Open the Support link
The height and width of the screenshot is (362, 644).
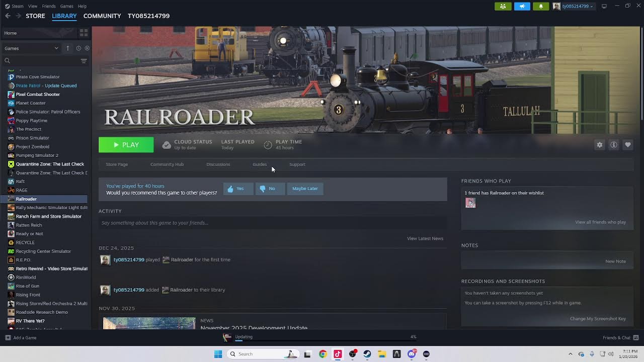[x=297, y=164]
